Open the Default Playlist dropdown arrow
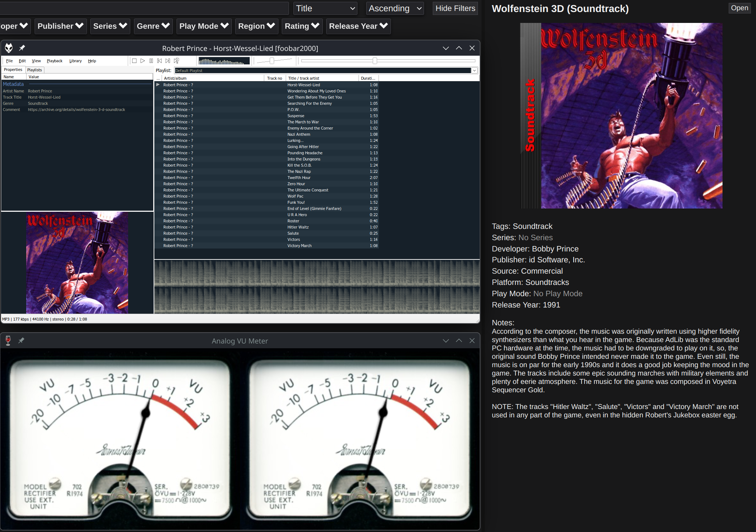Image resolution: width=756 pixels, height=532 pixels. [474, 71]
